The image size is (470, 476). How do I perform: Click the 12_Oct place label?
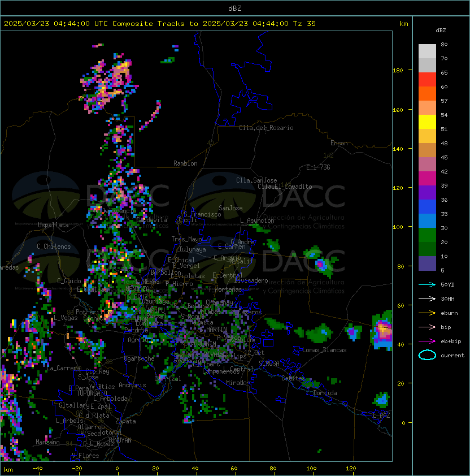point(254,353)
